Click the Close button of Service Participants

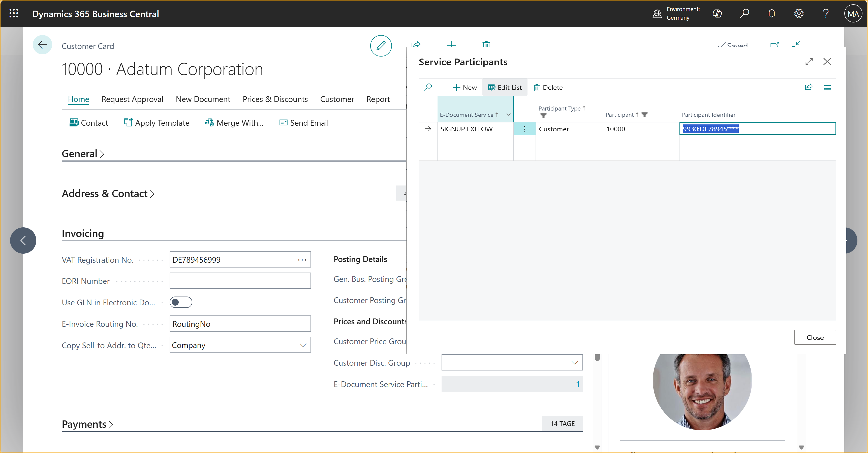pos(815,337)
